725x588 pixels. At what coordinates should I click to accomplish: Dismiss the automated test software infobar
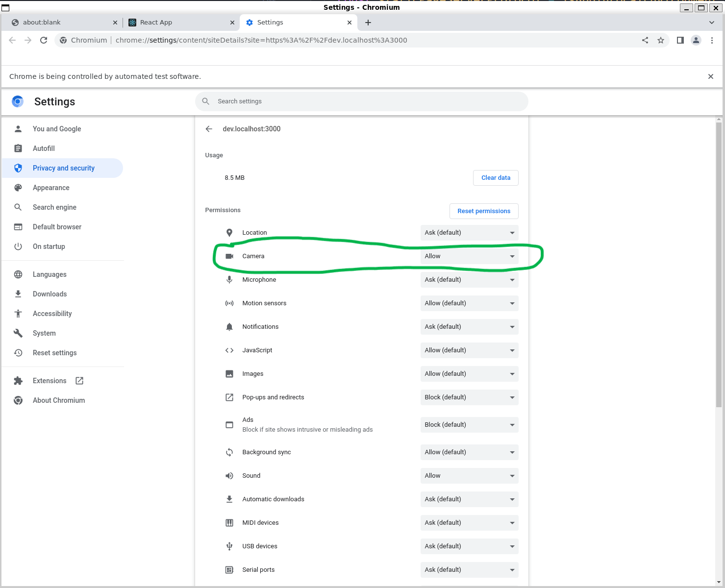pos(711,76)
